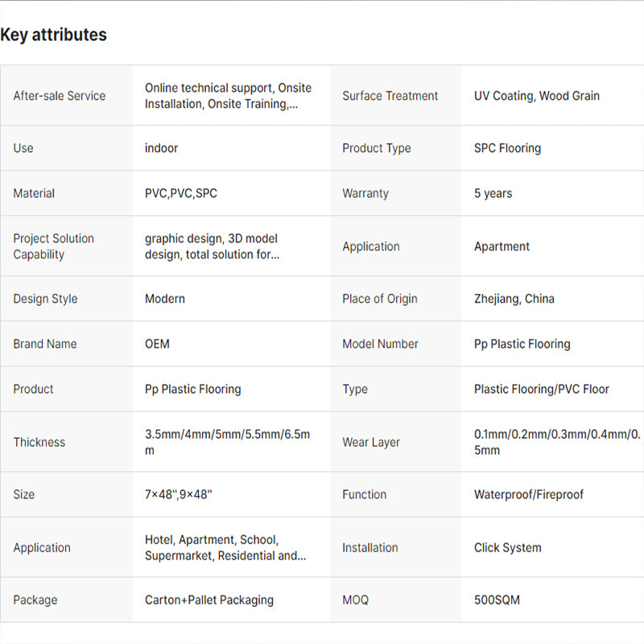This screenshot has height=644, width=644.
Task: Click the SPC Flooring product type value
Action: coord(507,148)
